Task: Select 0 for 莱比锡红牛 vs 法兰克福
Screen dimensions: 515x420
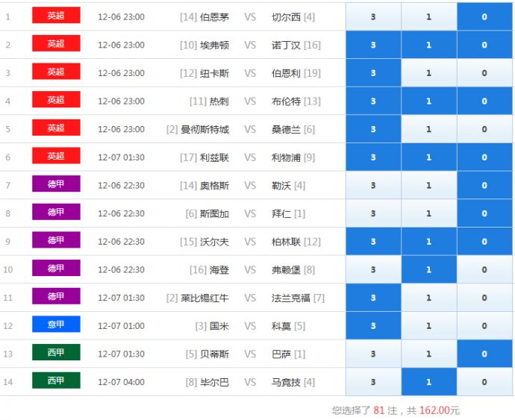Action: point(484,298)
